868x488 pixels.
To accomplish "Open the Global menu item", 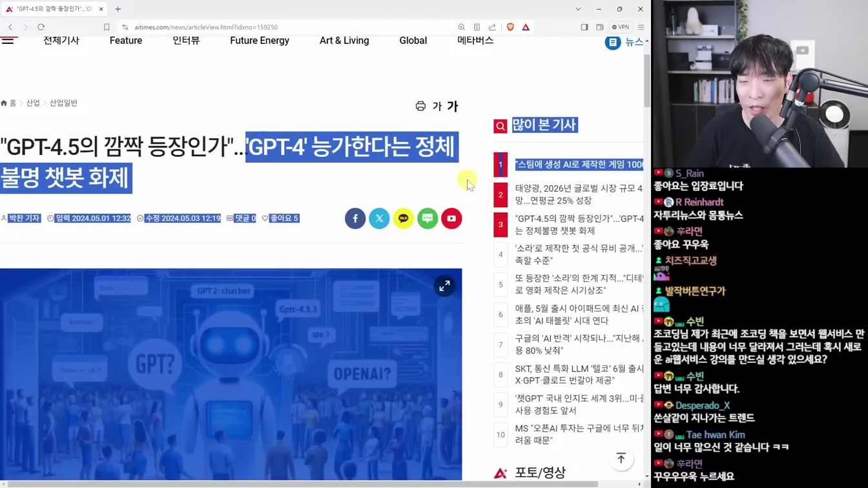I will point(413,41).
